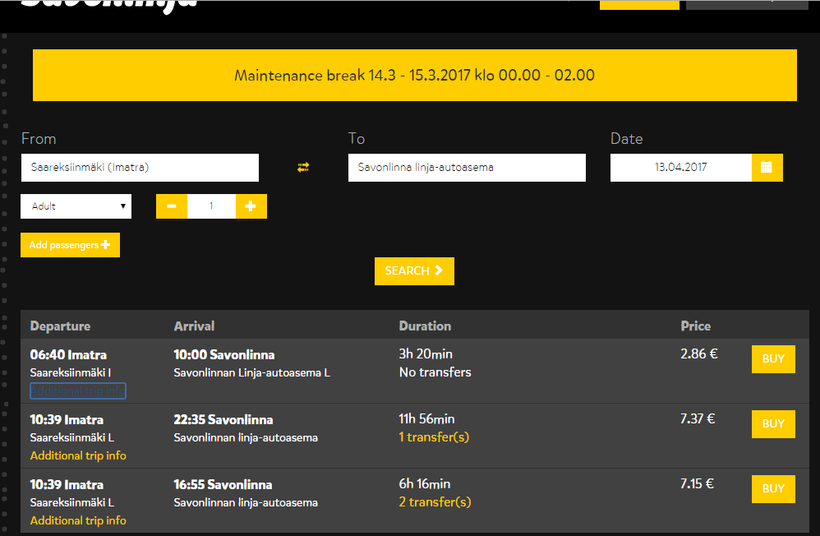This screenshot has width=820, height=536.
Task: Click the From field with Saareksiinmäki (Imatra)
Action: 139,167
